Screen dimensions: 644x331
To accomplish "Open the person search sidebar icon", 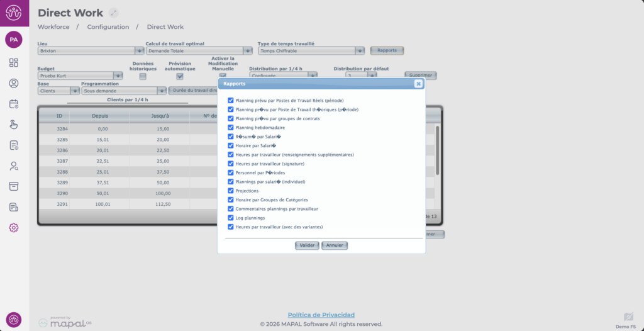I will 14,166.
